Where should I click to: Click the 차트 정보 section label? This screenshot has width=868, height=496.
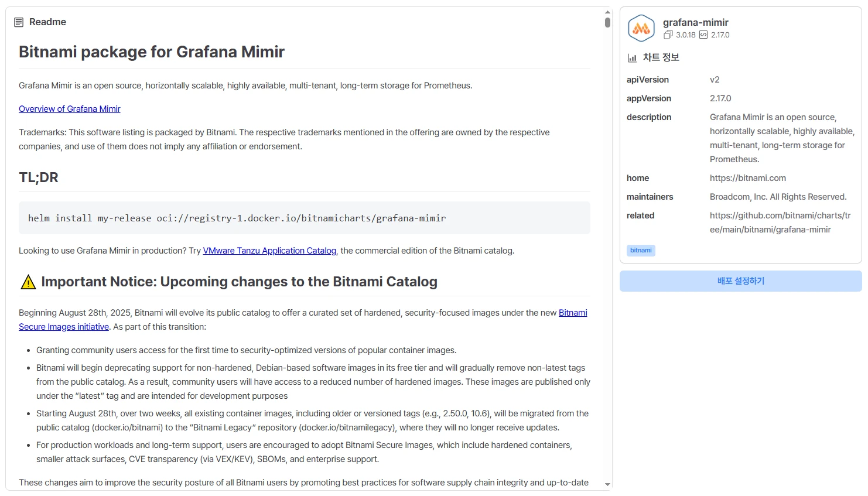[661, 57]
